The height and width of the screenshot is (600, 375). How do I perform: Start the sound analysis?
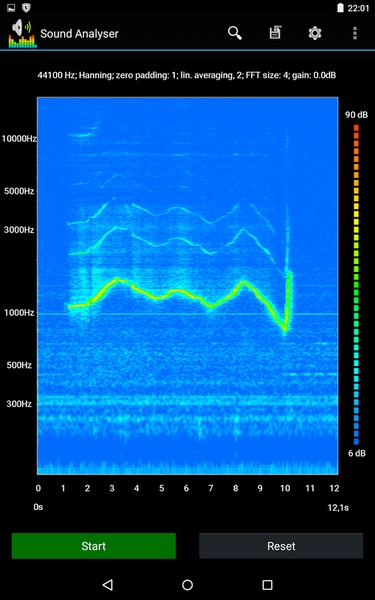(94, 546)
